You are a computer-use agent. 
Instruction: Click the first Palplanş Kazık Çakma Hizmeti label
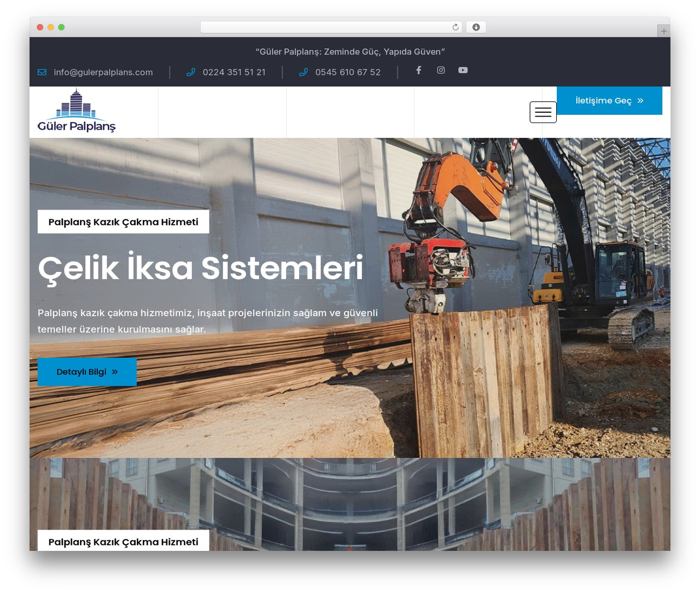click(124, 222)
